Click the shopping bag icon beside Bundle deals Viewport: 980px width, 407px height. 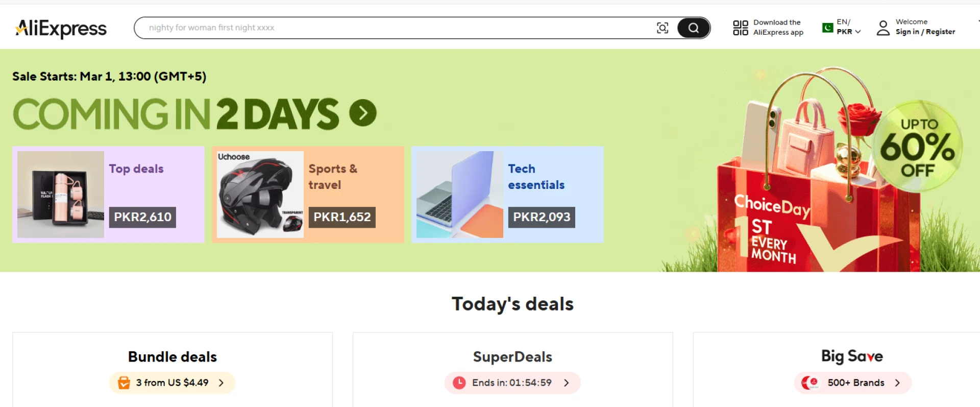pos(123,382)
